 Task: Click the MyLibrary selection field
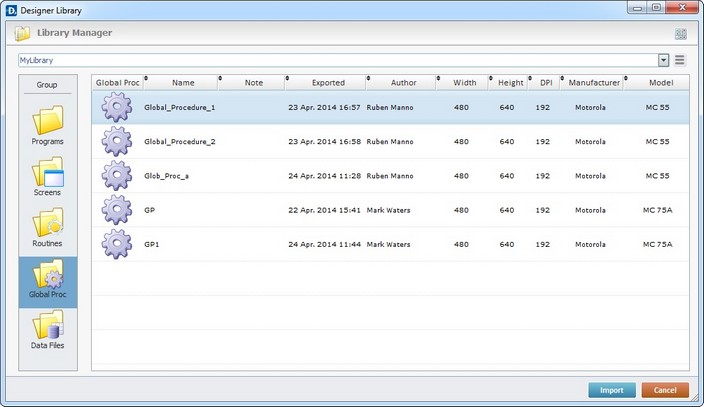coord(339,60)
